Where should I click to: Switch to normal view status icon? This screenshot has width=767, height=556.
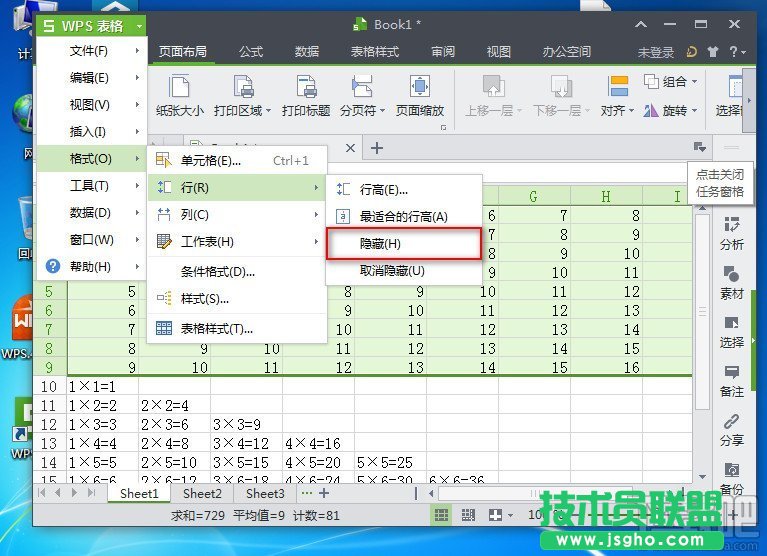[442, 514]
